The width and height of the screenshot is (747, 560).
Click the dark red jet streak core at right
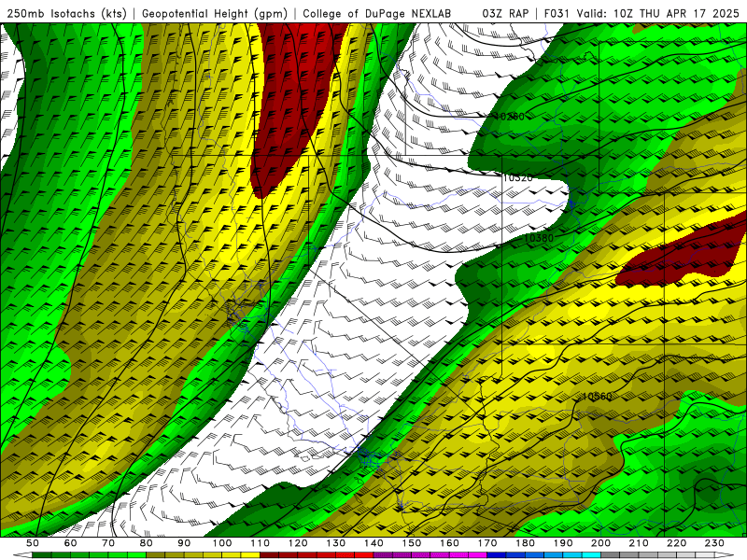point(686,259)
